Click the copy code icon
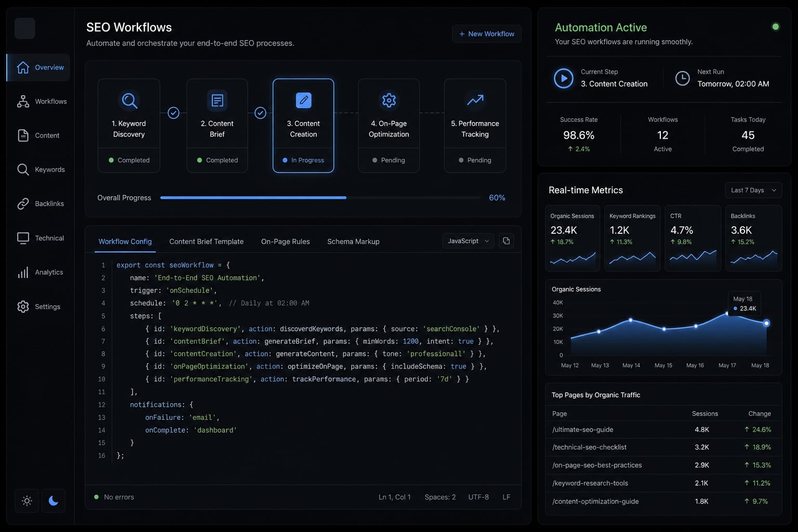This screenshot has width=798, height=532. click(x=506, y=241)
